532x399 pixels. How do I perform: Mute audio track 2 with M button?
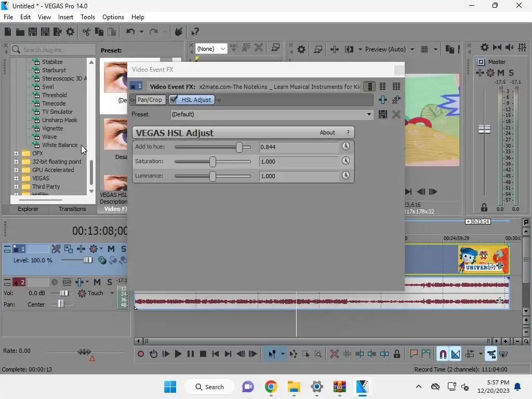coord(97,282)
